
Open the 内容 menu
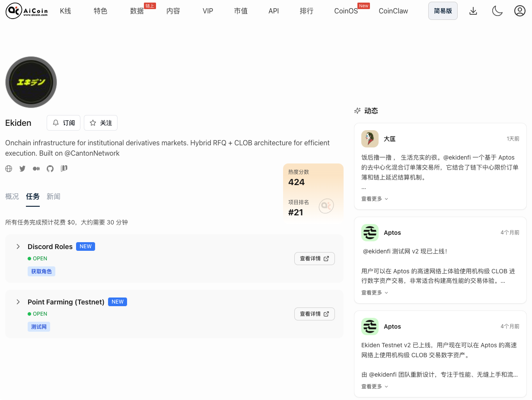[173, 11]
